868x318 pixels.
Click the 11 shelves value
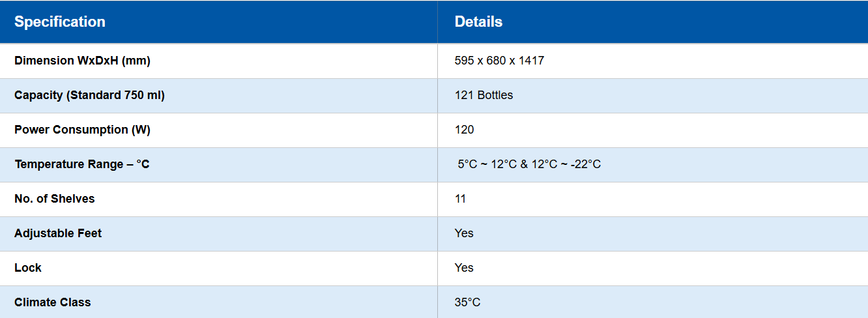460,199
